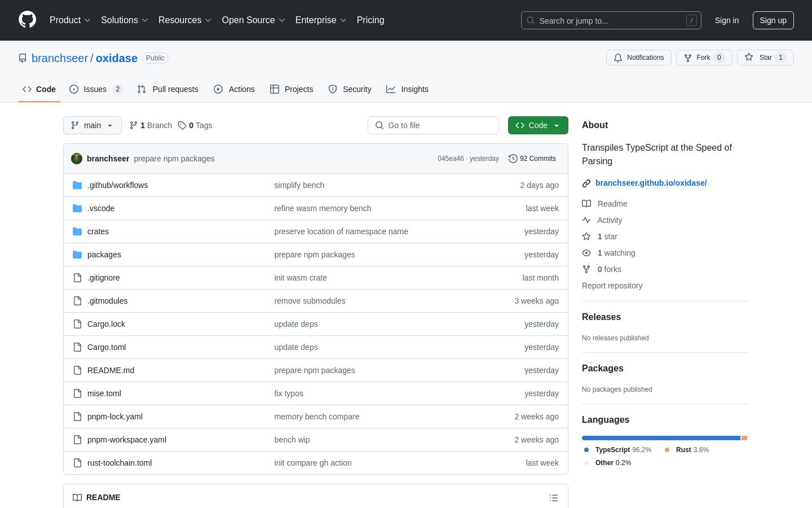
Task: Open the README outline list icon
Action: tap(554, 498)
